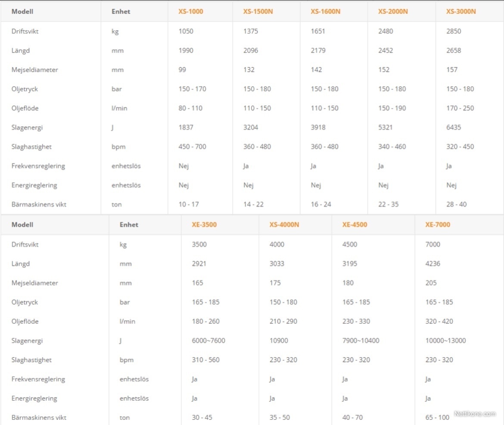This screenshot has width=504, height=425.
Task: Open the XS-4000N model link
Action: [x=284, y=224]
